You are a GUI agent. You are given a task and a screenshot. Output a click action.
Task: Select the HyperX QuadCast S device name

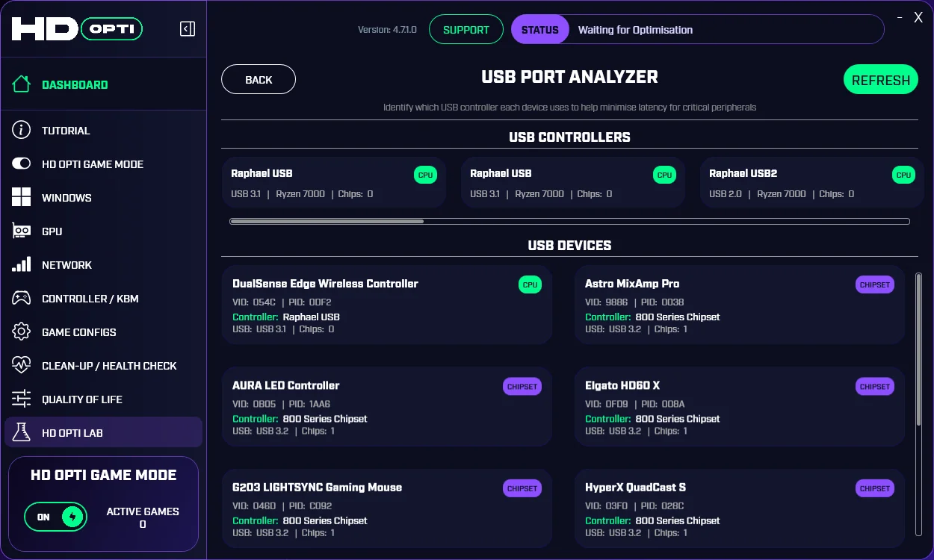click(635, 487)
